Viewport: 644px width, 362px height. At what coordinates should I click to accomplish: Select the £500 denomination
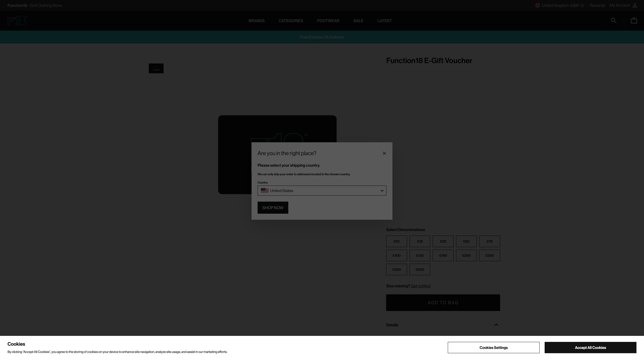(x=420, y=269)
